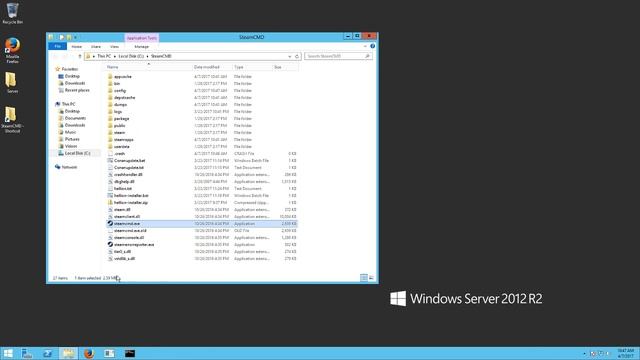Open the Manage ribbon tab

(142, 47)
